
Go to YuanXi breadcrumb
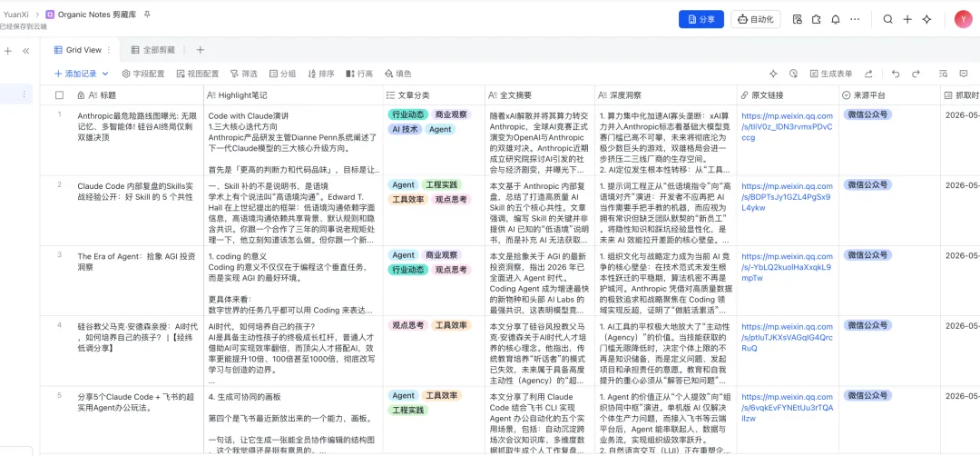pyautogui.click(x=16, y=14)
